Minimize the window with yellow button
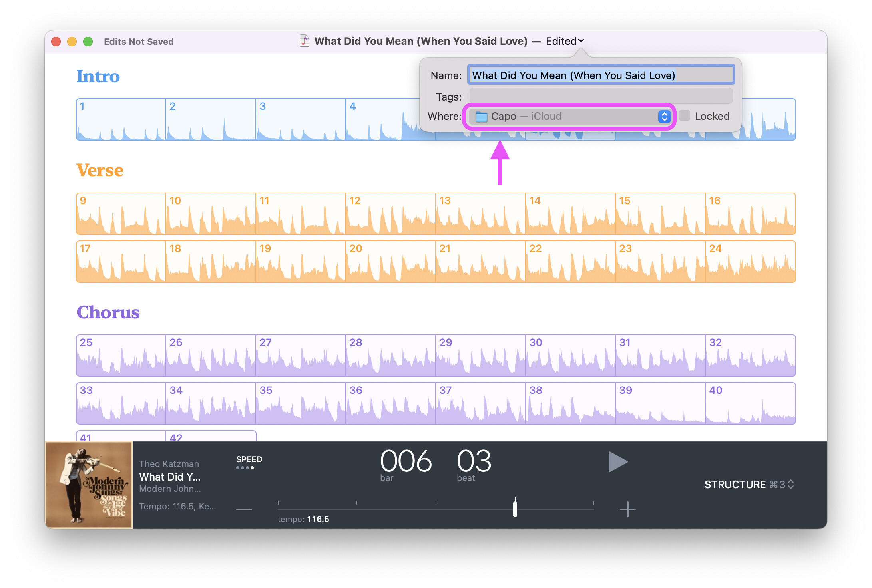 [x=72, y=42]
